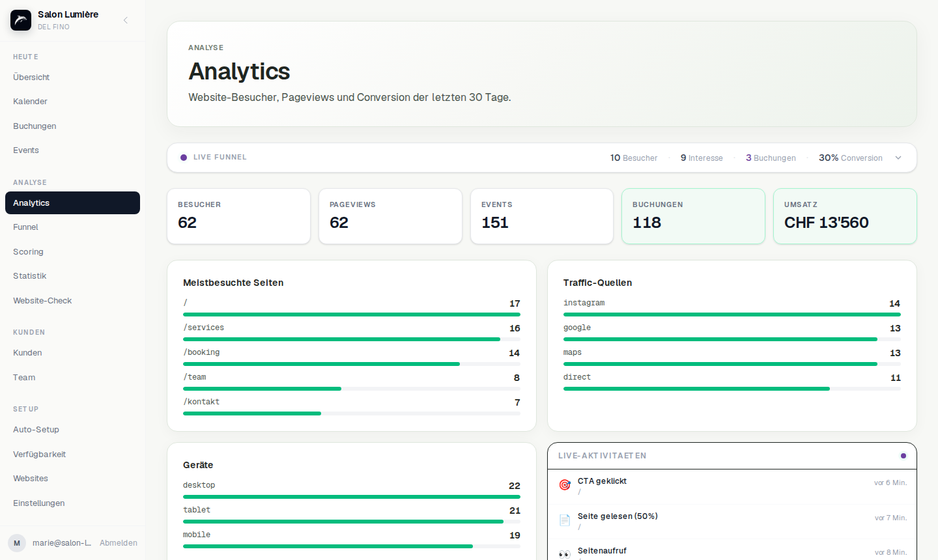Open Auto-Setup in the sidebar
This screenshot has height=560, width=938.
point(72,430)
